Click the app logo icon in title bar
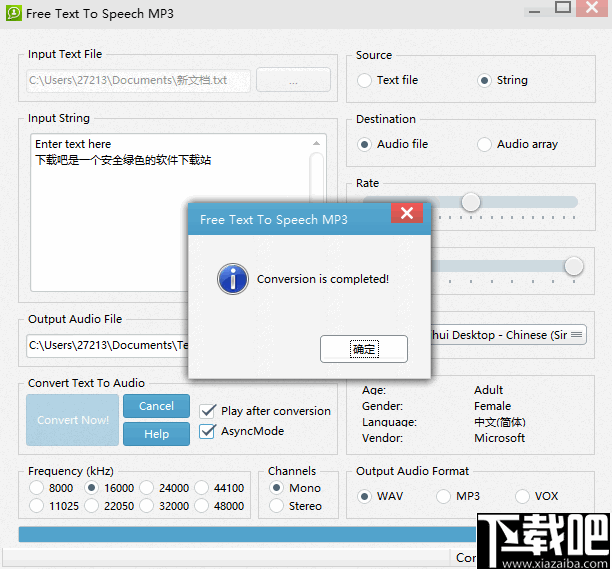Screen dimensions: 612x569 14,13
